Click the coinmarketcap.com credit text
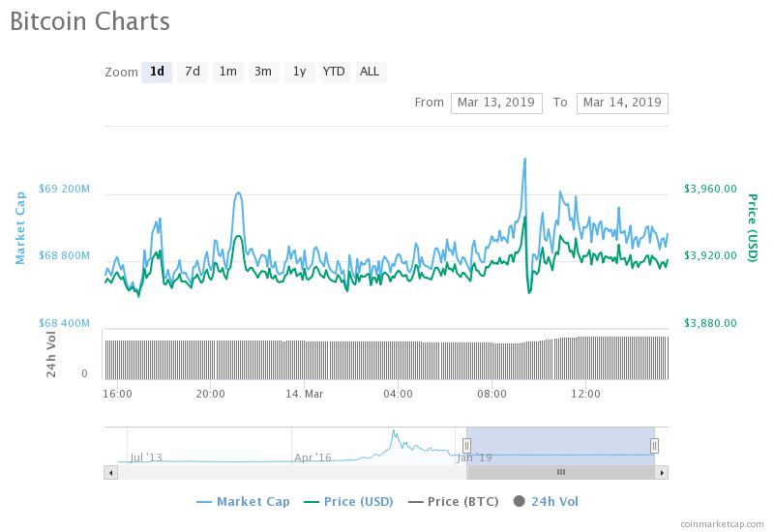The width and height of the screenshot is (774, 532). click(722, 524)
